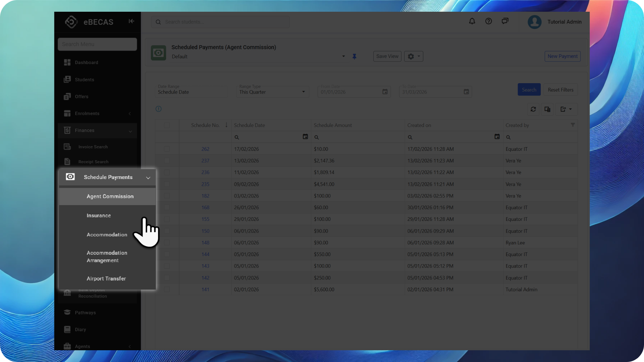Open the column chooser icon

547,109
